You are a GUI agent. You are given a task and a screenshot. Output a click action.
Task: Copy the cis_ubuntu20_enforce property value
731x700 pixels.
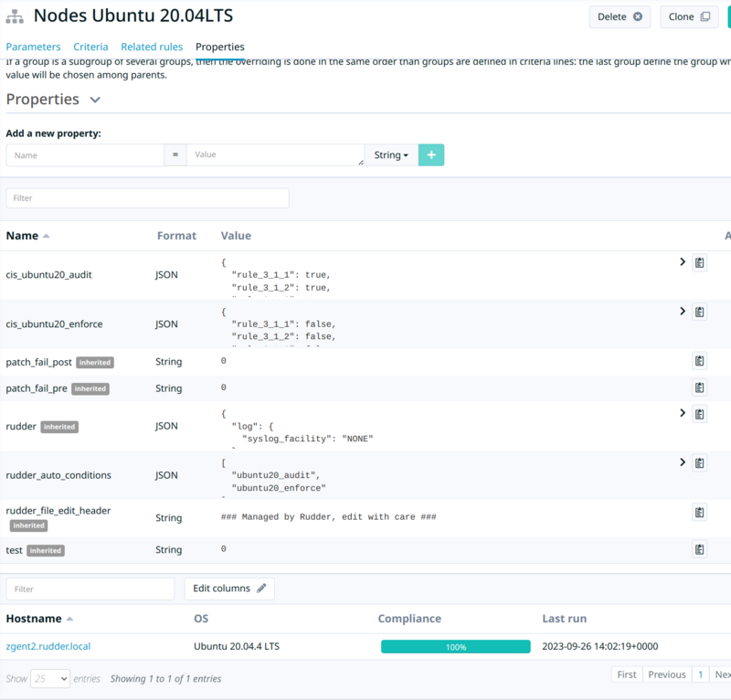click(699, 312)
